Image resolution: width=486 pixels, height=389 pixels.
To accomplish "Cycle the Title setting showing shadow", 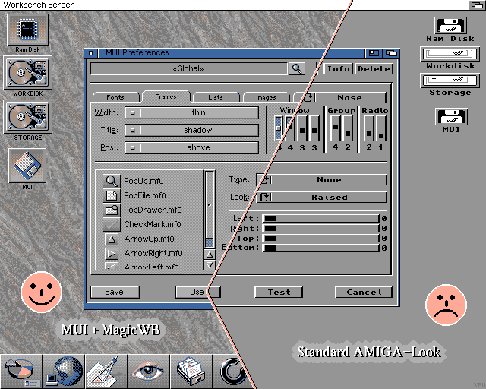I will coord(192,130).
